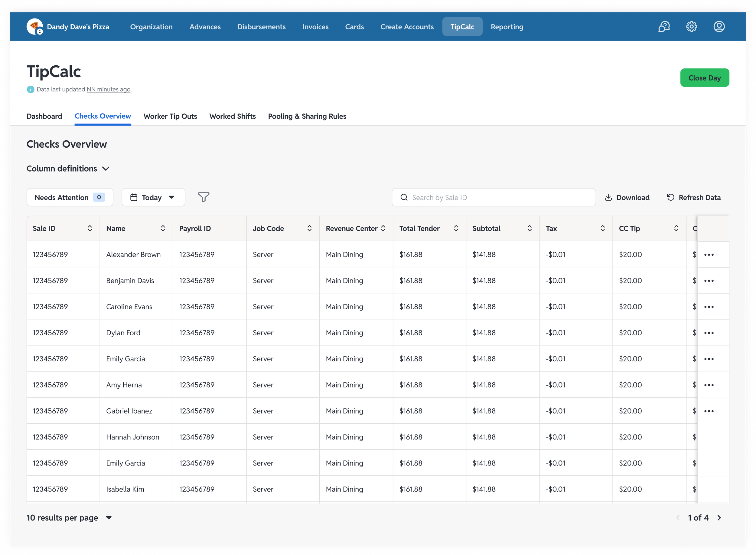
Task: Click the green Close Day button
Action: [x=704, y=77]
